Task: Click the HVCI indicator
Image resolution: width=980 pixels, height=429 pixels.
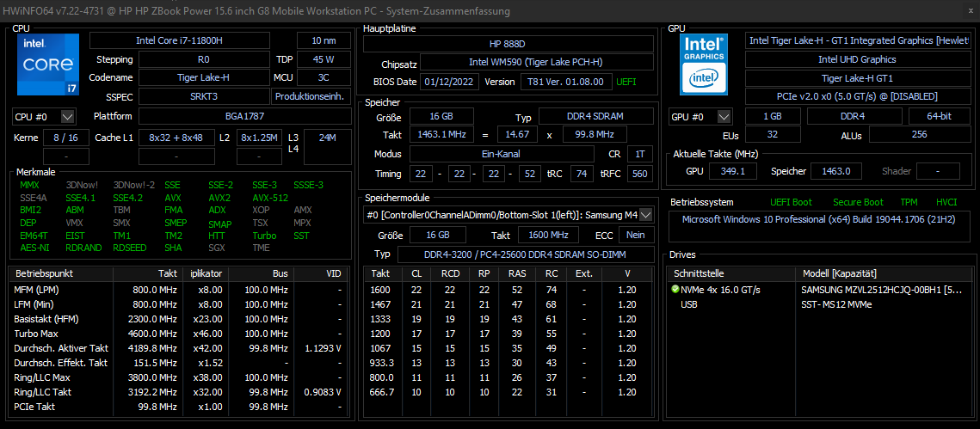Action: pos(946,202)
